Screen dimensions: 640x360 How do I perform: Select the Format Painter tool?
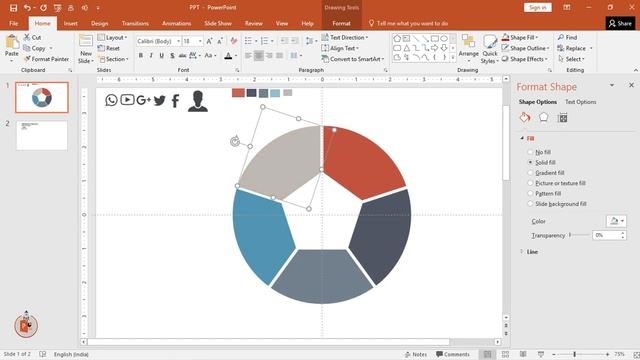coord(47,59)
